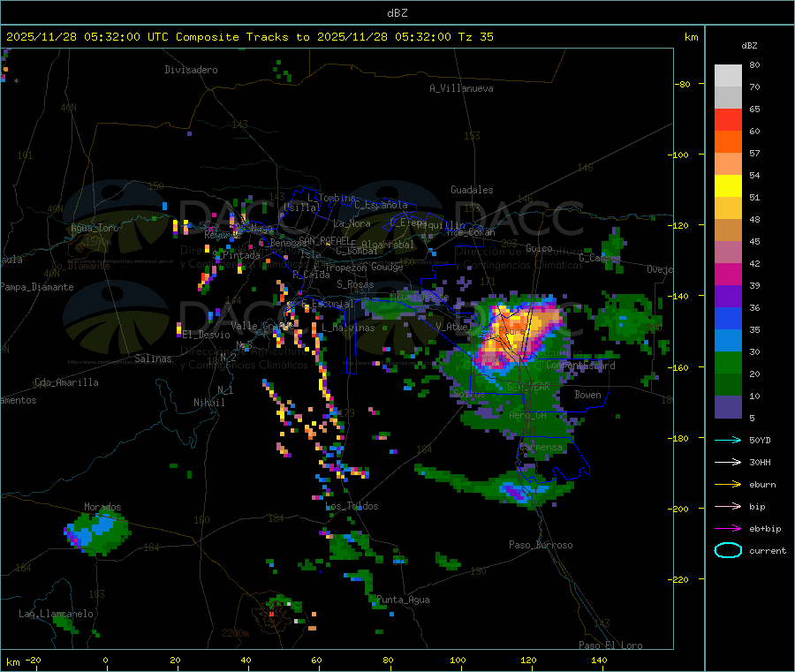
Task: Pick the light gray 80 dBZ swatch
Action: (728, 76)
